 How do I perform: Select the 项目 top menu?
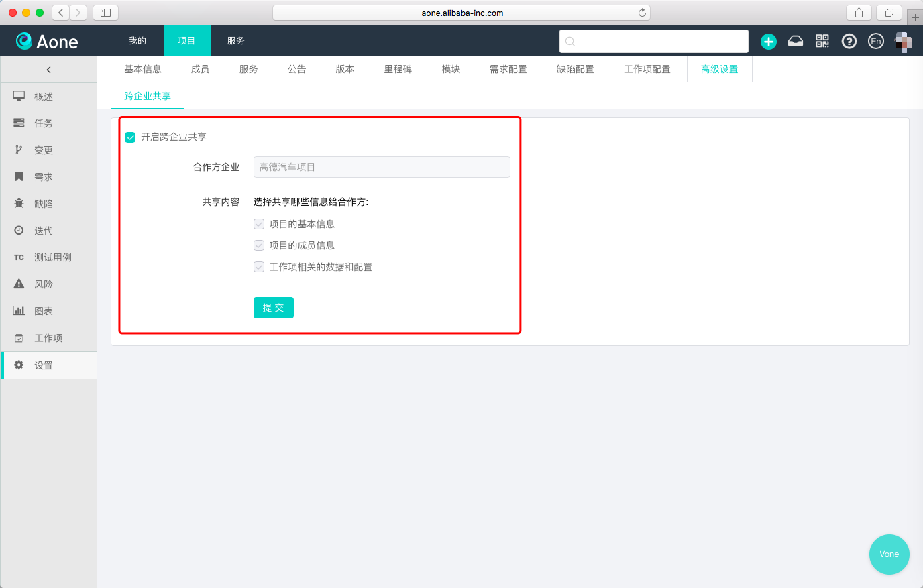[186, 41]
